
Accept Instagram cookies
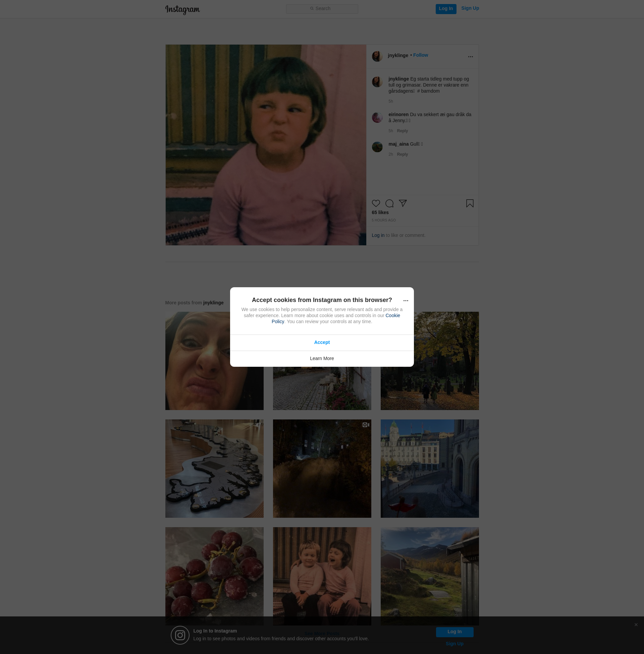tap(322, 342)
